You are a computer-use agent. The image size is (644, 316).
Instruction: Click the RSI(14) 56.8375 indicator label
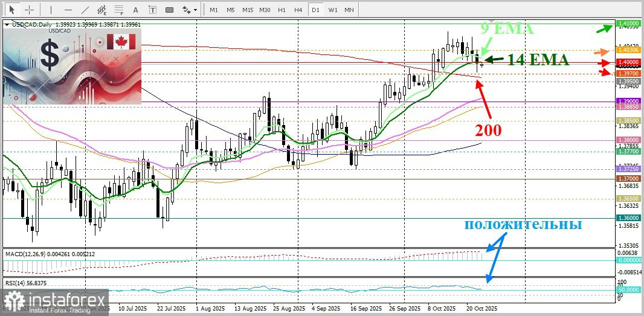click(x=25, y=283)
